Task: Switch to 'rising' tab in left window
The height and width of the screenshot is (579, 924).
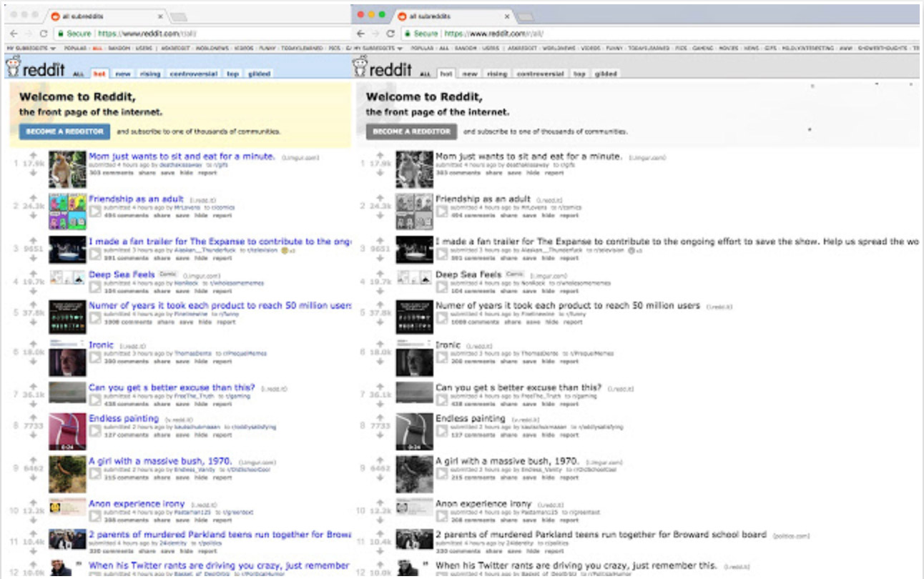Action: coord(150,74)
